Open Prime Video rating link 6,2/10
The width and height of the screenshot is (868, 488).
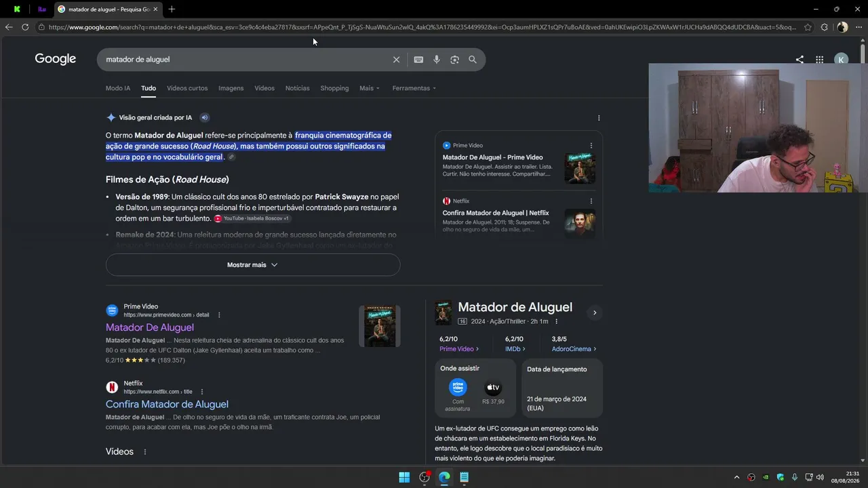tap(459, 344)
